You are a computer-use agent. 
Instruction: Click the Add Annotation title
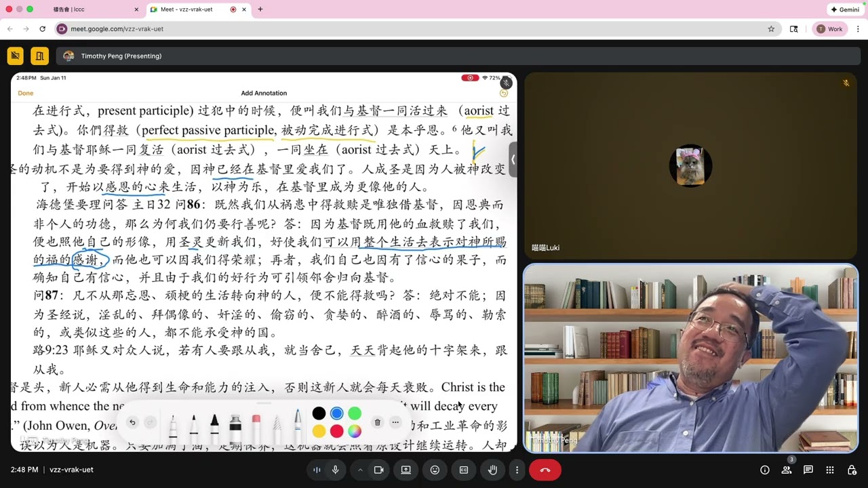click(x=264, y=93)
